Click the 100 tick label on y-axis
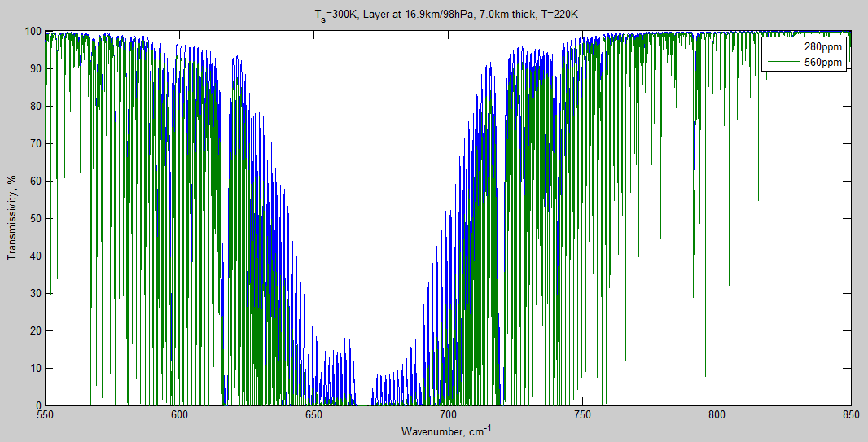The image size is (868, 442). pos(33,32)
